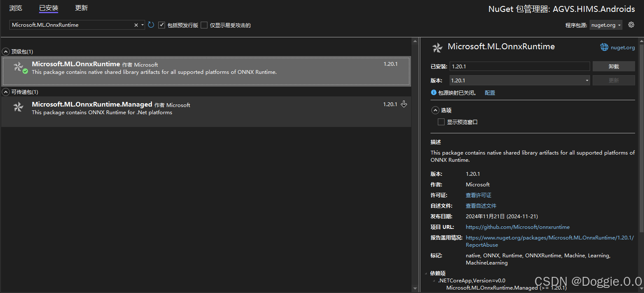This screenshot has height=293, width=644.
Task: Select the Microsoft.ML.OnnxRuntime package row
Action: [206, 71]
